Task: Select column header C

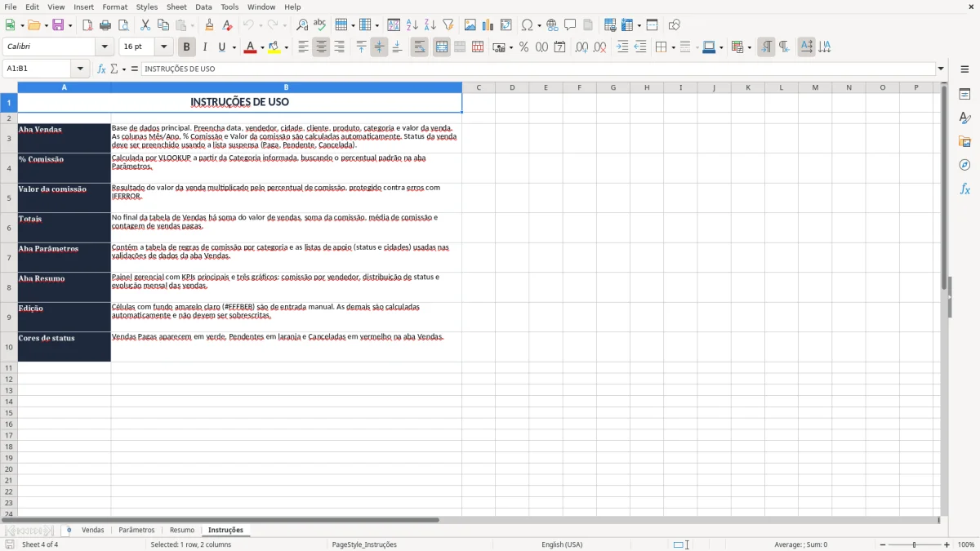Action: click(479, 87)
